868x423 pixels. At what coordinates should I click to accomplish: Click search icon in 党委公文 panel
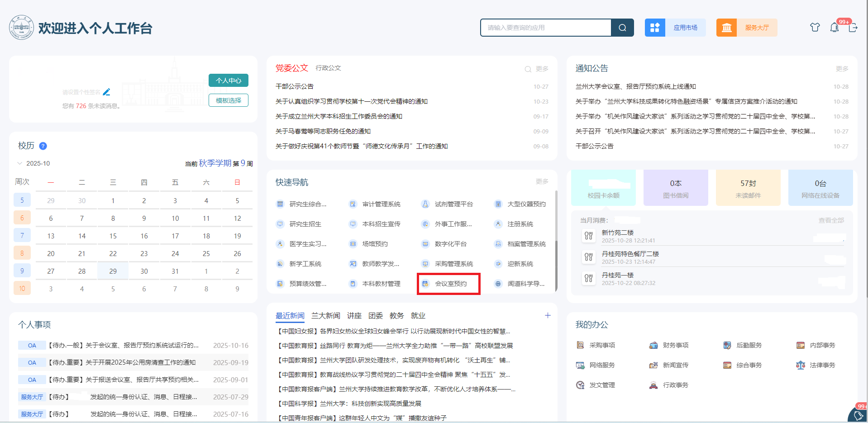click(x=528, y=69)
